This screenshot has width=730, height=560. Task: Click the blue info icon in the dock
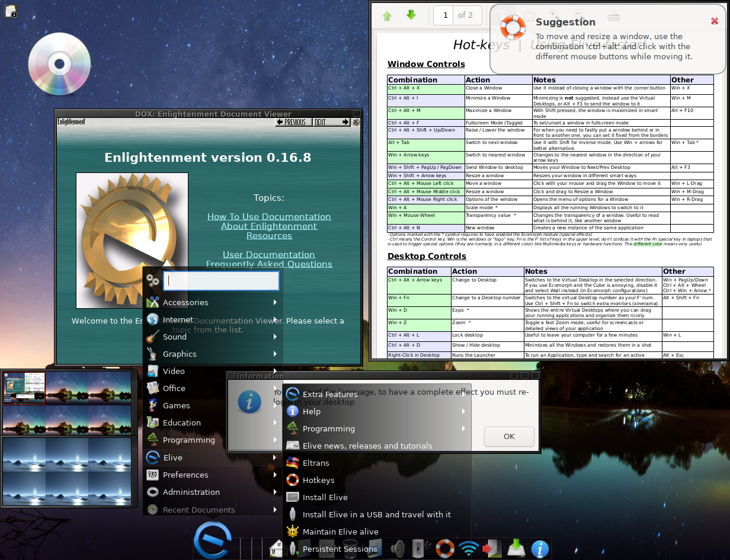(540, 549)
